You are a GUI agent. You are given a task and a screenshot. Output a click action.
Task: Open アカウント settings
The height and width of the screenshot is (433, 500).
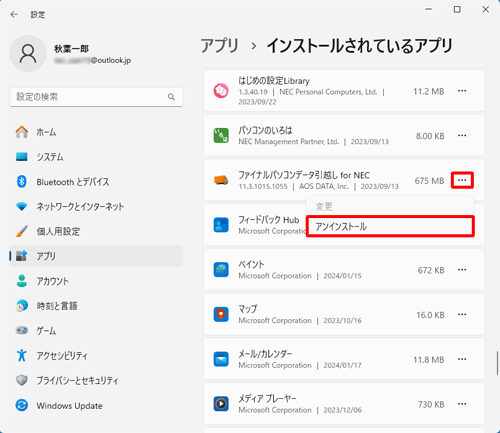(x=96, y=281)
